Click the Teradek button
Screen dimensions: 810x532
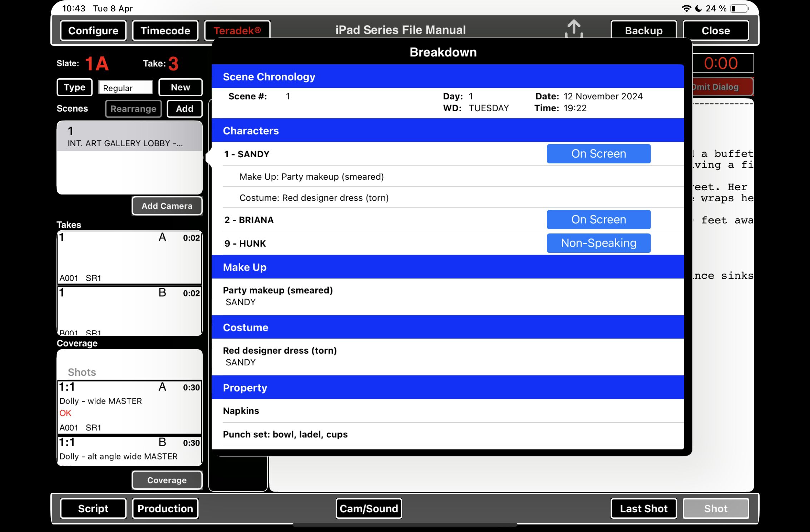coord(237,31)
